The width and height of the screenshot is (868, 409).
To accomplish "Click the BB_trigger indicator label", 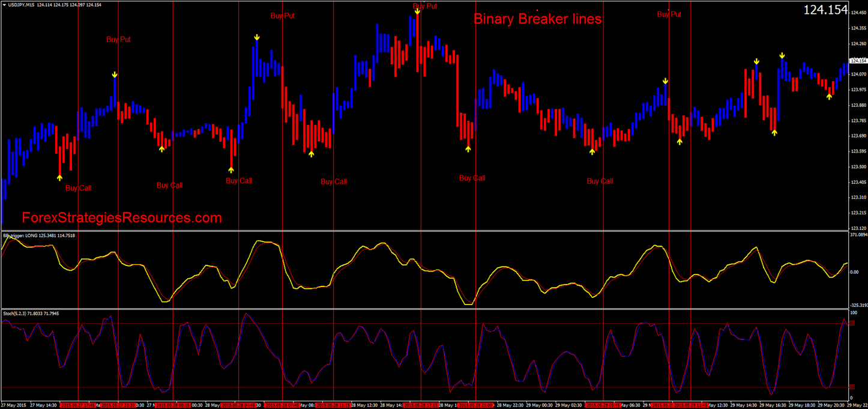I will coord(38,235).
